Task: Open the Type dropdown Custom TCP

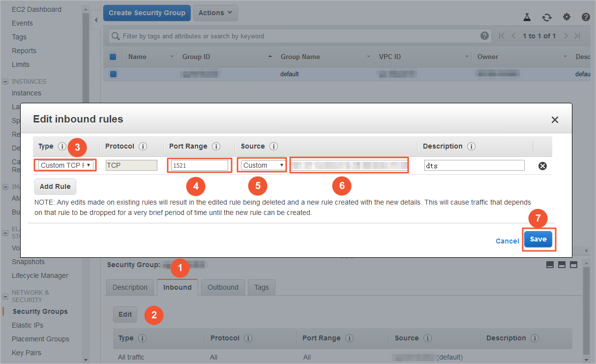Action: click(x=65, y=165)
